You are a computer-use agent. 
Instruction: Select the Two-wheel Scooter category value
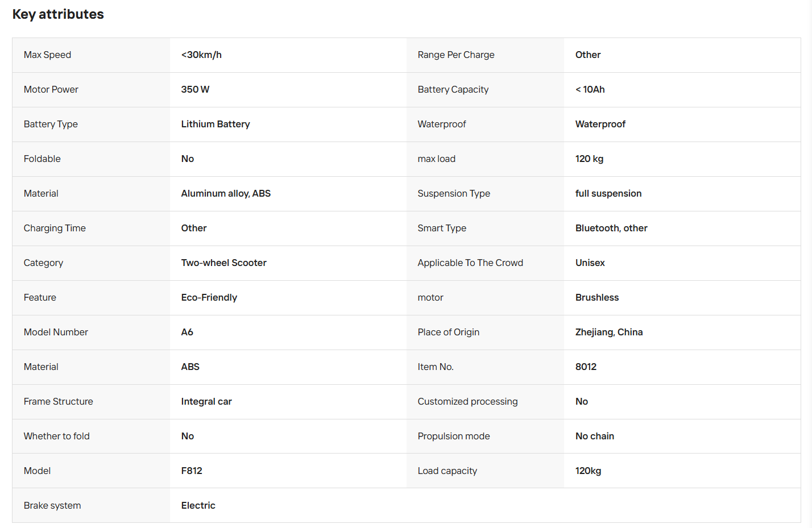click(x=224, y=263)
